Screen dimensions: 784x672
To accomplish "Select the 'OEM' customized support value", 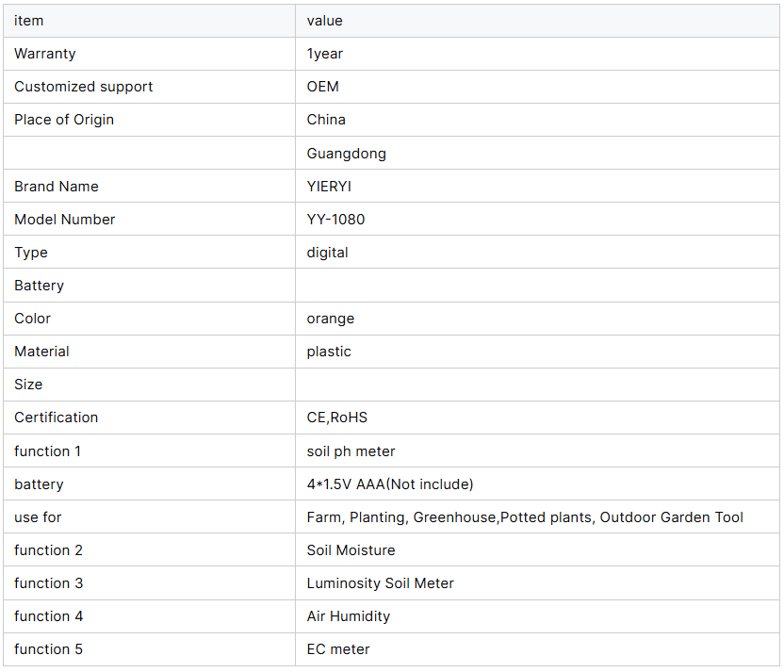I will point(322,87).
